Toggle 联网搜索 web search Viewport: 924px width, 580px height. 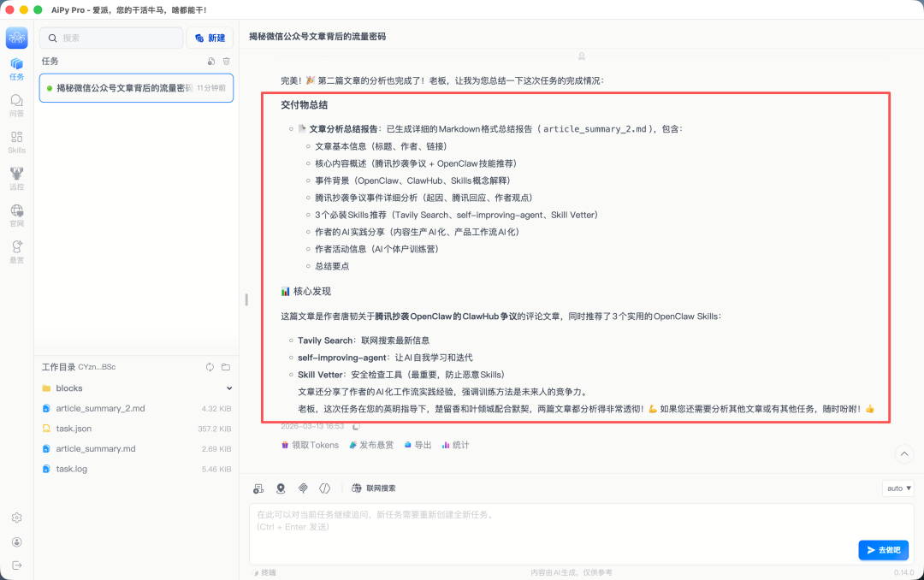coord(374,488)
